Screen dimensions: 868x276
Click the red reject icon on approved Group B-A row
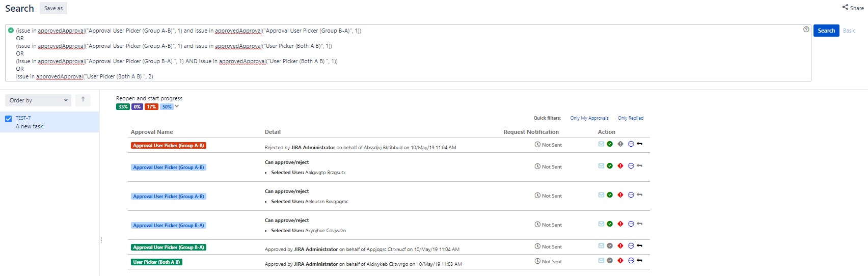coord(620,246)
